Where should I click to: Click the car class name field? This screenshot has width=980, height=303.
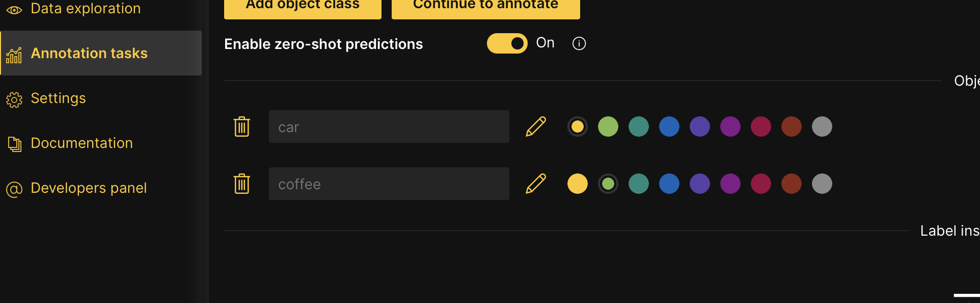pyautogui.click(x=389, y=127)
